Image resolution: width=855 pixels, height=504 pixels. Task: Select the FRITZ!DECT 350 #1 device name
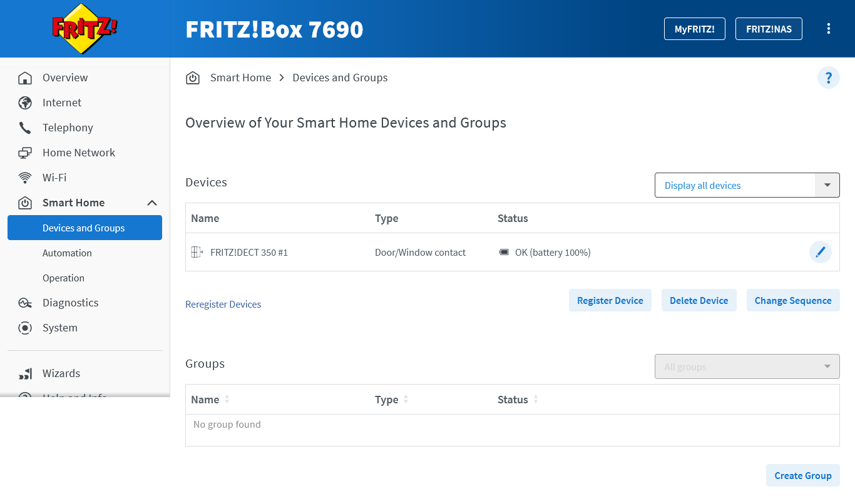249,252
